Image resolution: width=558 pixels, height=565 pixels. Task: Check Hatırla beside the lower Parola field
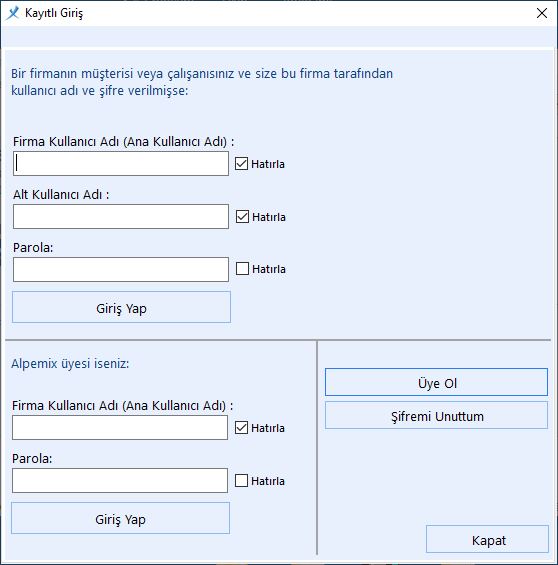pyautogui.click(x=241, y=480)
